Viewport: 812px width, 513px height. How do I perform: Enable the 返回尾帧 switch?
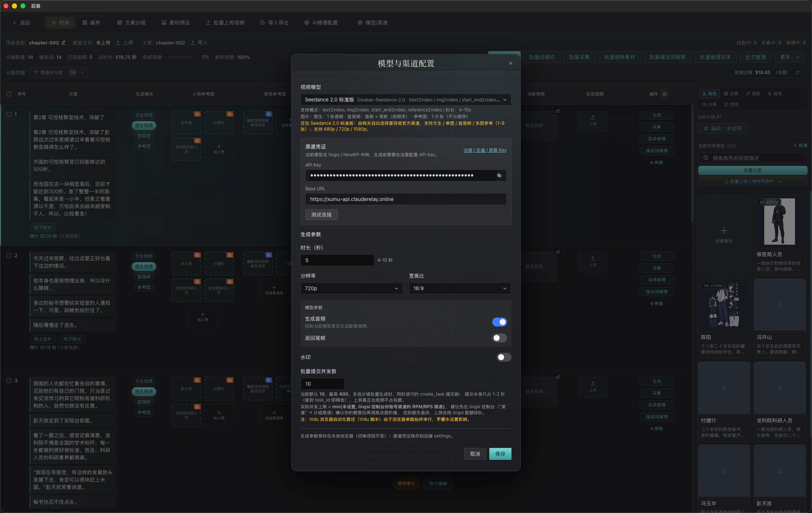499,338
